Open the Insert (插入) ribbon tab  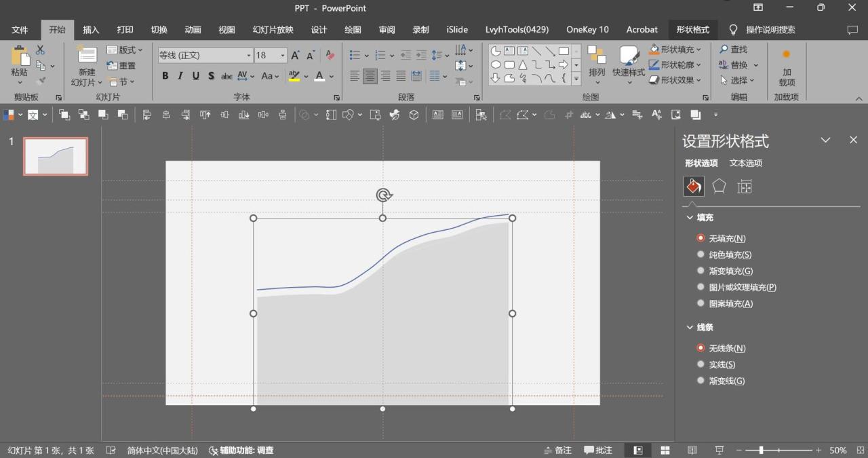click(91, 30)
